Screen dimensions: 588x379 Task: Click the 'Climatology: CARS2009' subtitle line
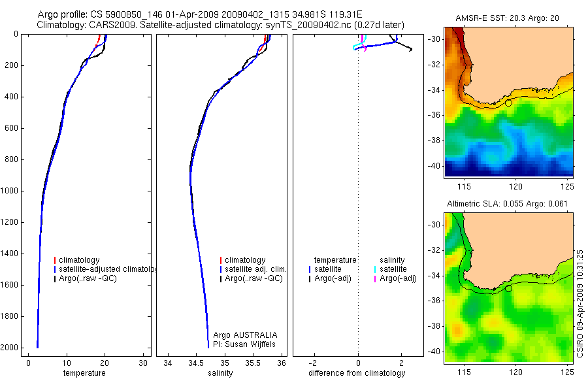pos(221,25)
